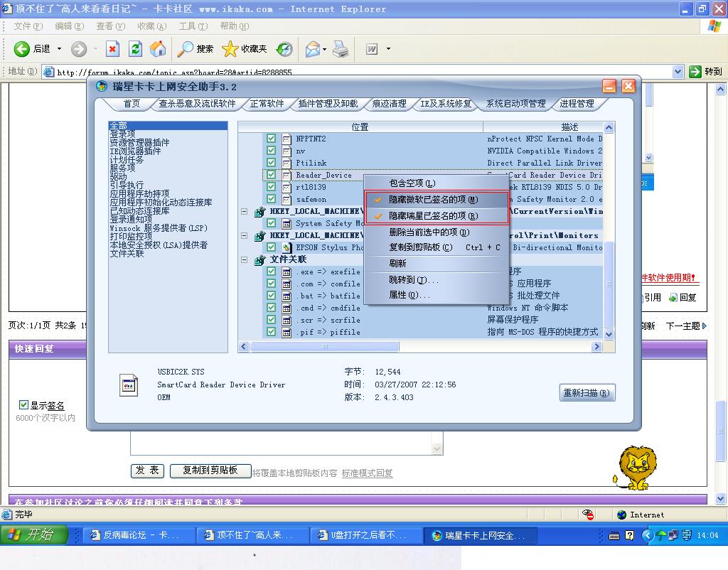Screen dimensions: 728x570
Task: Click the horizontal scrollbar thumb in list
Action: (x=324, y=346)
